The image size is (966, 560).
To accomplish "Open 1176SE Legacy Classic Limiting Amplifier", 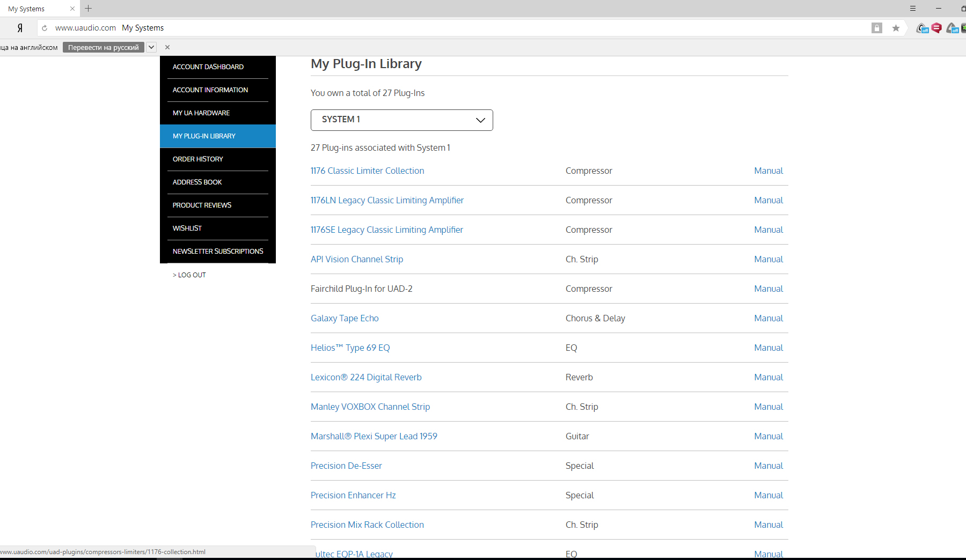I will coord(387,230).
